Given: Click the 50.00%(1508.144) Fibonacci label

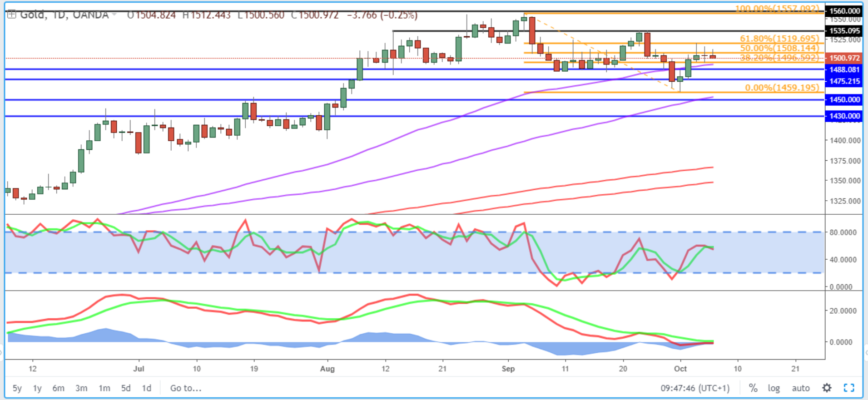Looking at the screenshot, I should click(x=779, y=48).
